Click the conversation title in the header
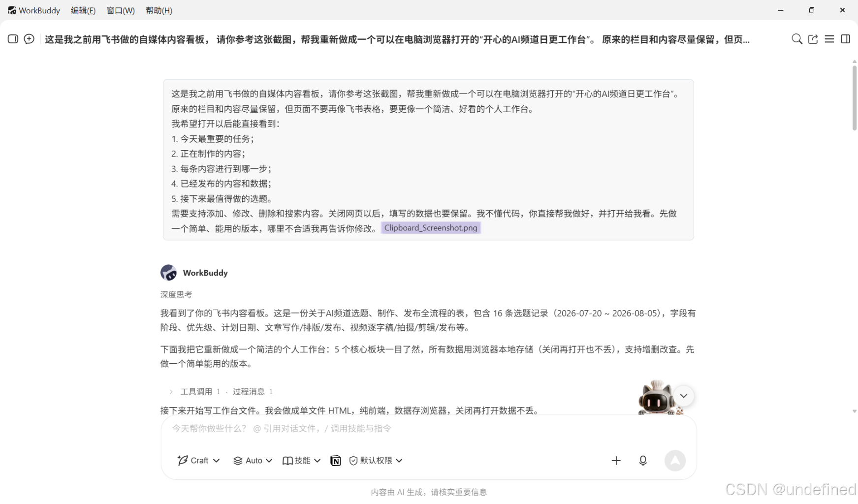Screen dimensions: 858x504 397,39
